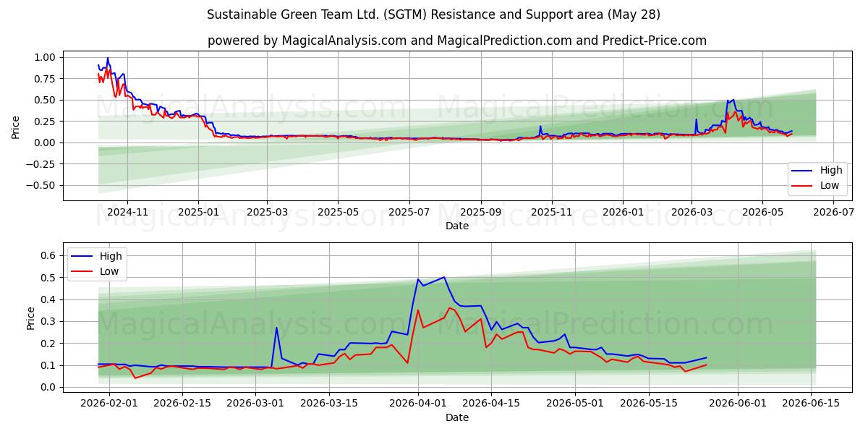868x434 pixels.
Task: Click the '2026-03-01' tick label
Action: 256,404
